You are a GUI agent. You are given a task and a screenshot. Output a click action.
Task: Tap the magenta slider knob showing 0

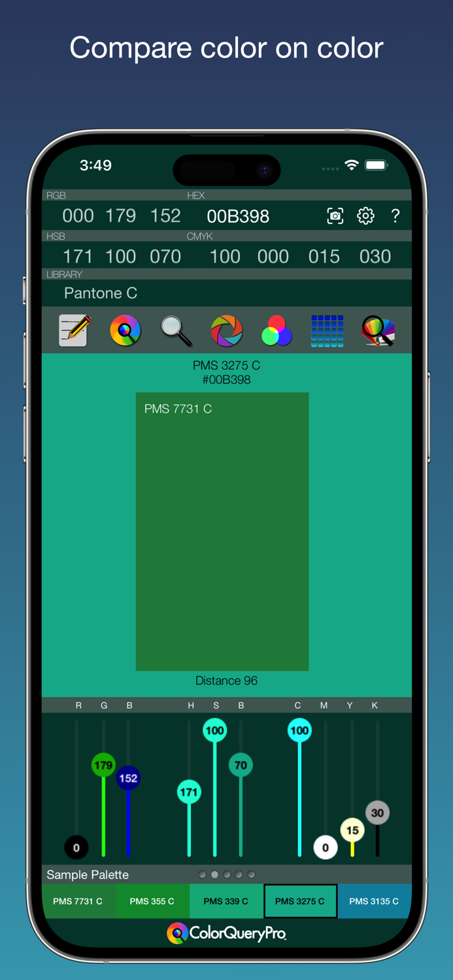click(x=326, y=848)
